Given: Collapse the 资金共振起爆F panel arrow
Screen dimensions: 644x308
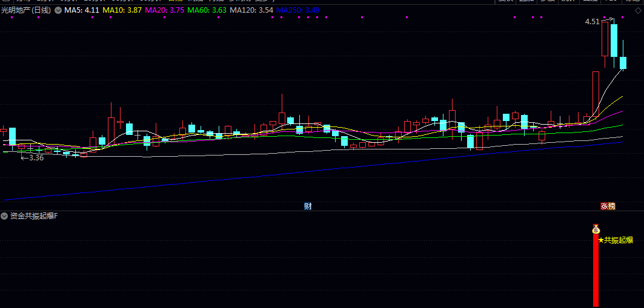Looking at the screenshot, I should pos(4,216).
